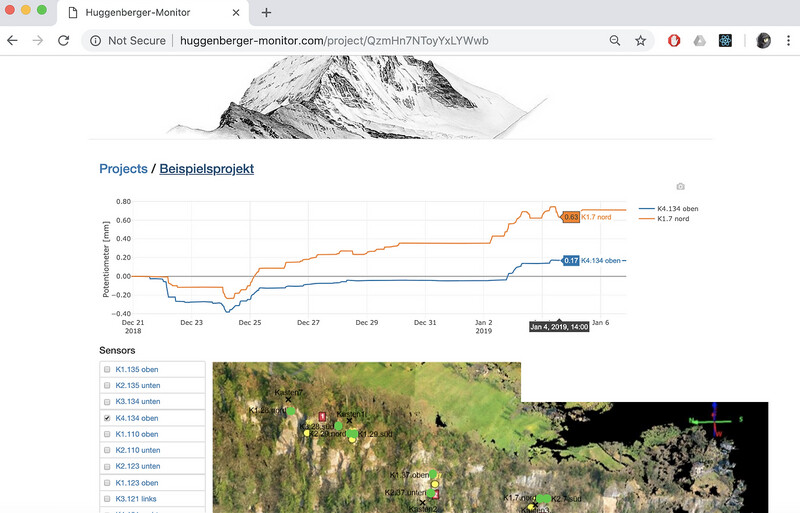Toggle K1.7 nord orange legend entry
The image size is (800, 513).
point(665,218)
